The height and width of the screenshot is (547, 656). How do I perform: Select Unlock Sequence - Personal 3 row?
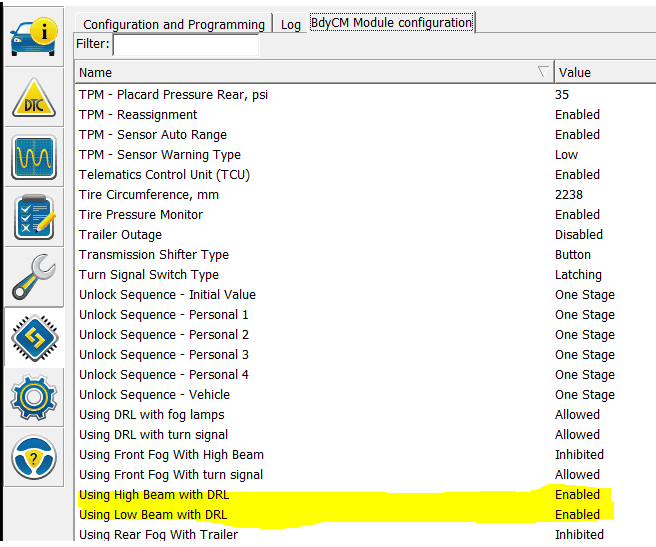pyautogui.click(x=365, y=355)
